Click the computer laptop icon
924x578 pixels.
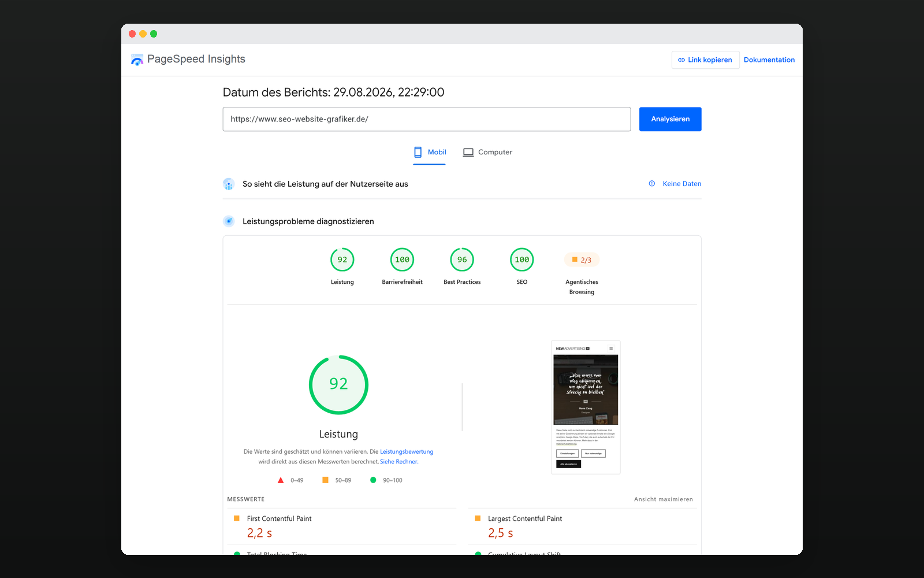[468, 153]
